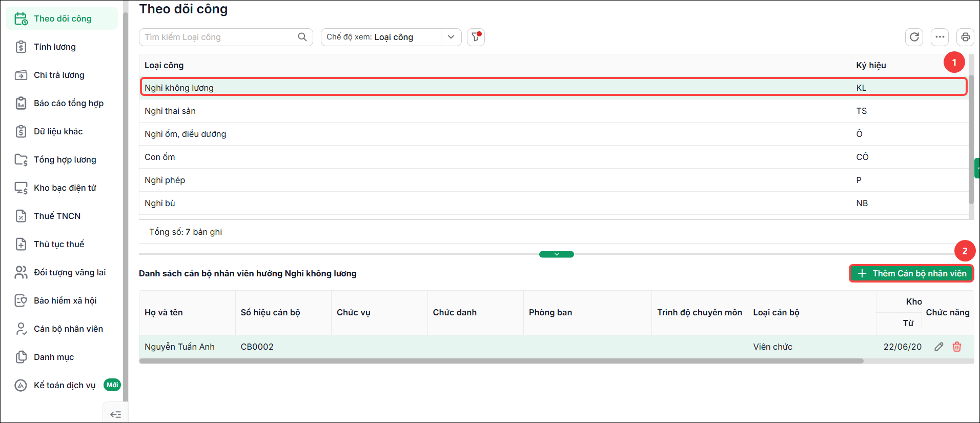Click the Tổng số: 7 bản ghi text
The height and width of the screenshot is (423, 980).
point(186,232)
